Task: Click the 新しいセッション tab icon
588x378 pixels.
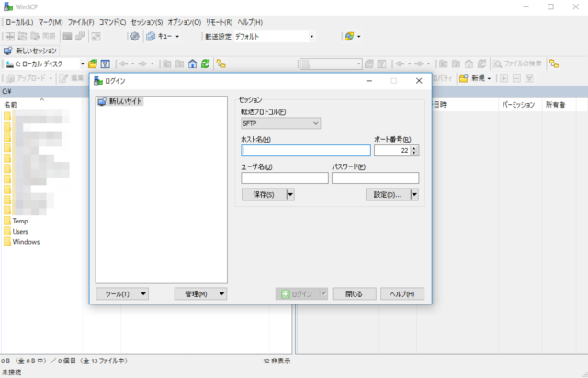Action: tap(9, 51)
